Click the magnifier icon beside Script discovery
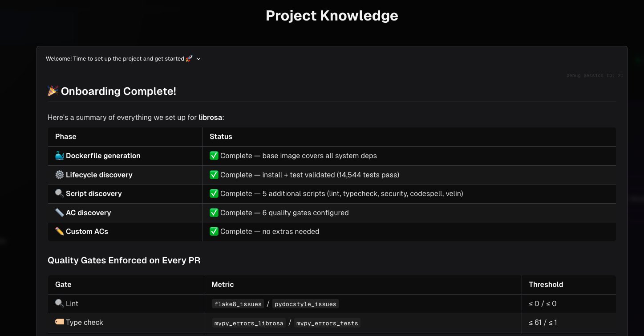644x336 pixels. point(60,194)
